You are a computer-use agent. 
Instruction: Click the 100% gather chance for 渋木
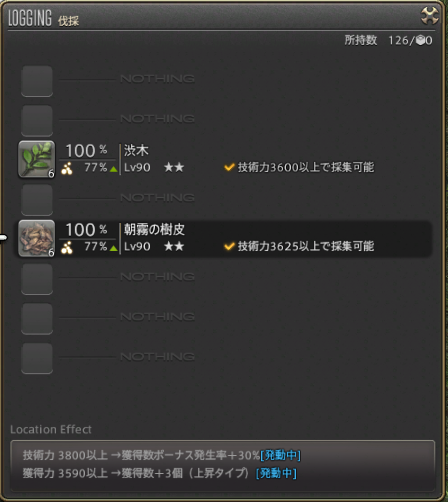click(x=86, y=151)
